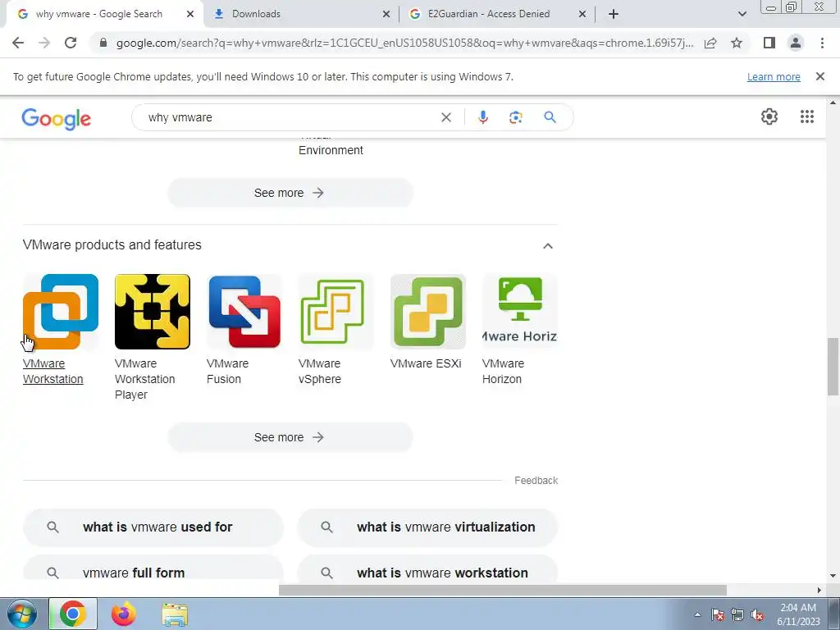Dismiss the Chrome update notification bar
The width and height of the screenshot is (840, 630).
click(x=819, y=76)
